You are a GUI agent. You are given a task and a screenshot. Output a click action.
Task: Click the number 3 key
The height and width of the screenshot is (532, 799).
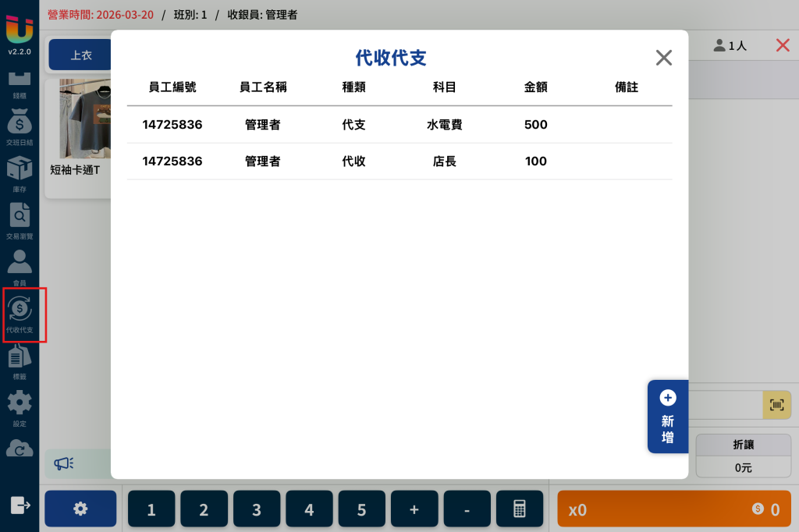point(256,509)
